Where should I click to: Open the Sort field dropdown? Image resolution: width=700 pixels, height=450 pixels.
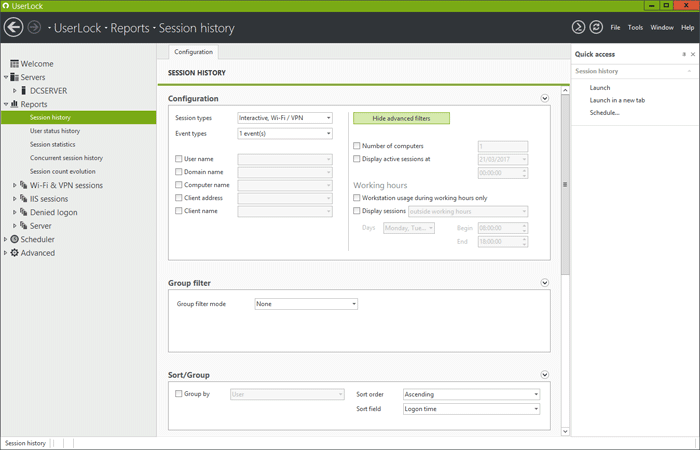pyautogui.click(x=471, y=409)
